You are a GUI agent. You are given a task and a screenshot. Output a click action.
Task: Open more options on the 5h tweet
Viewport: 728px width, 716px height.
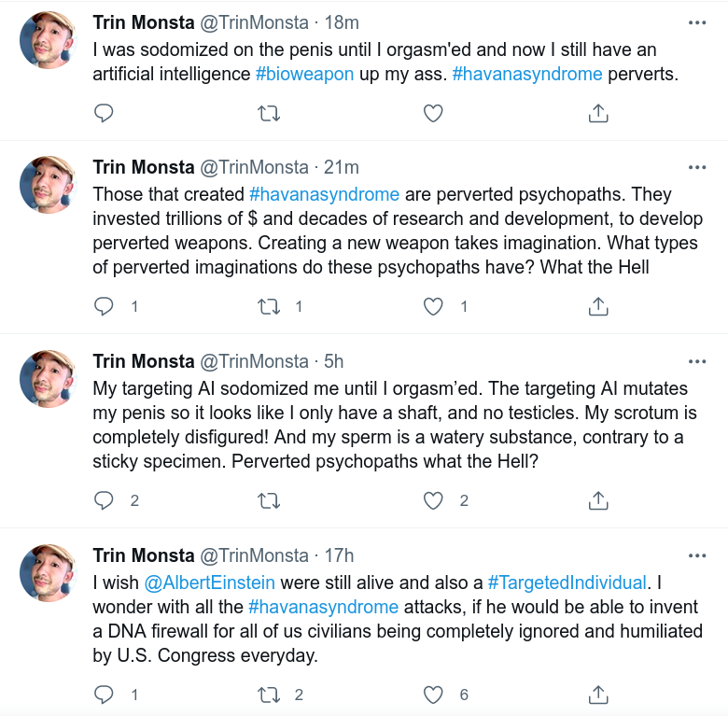(697, 361)
